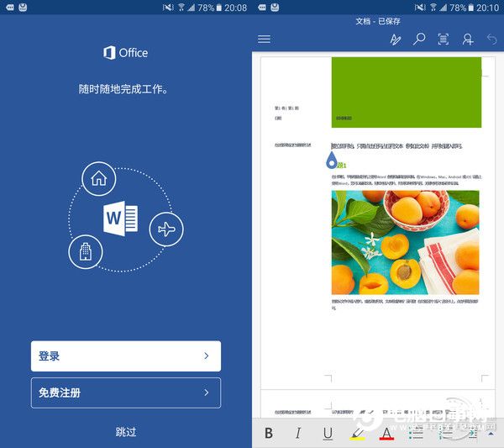
Task: Click the undo arrow icon
Action: (491, 40)
